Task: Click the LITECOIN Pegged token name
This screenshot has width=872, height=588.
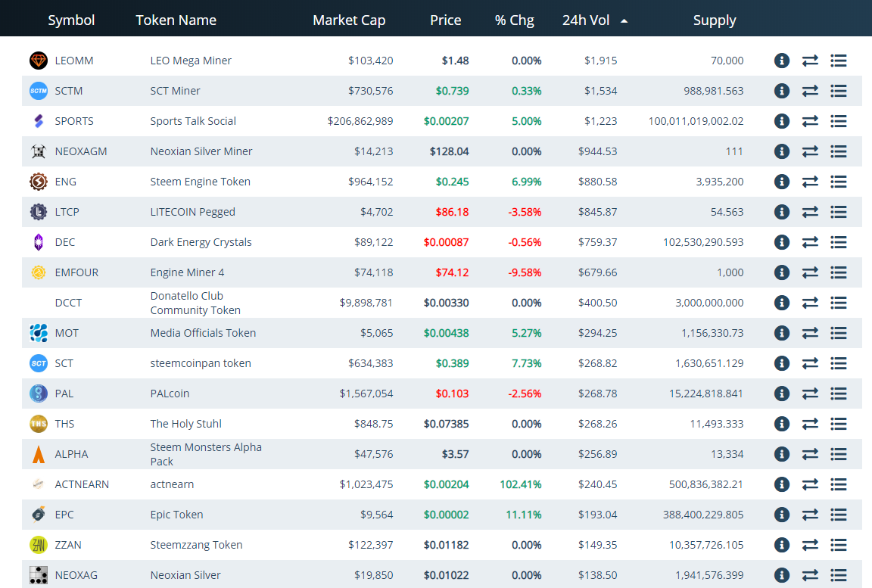Action: [x=192, y=212]
